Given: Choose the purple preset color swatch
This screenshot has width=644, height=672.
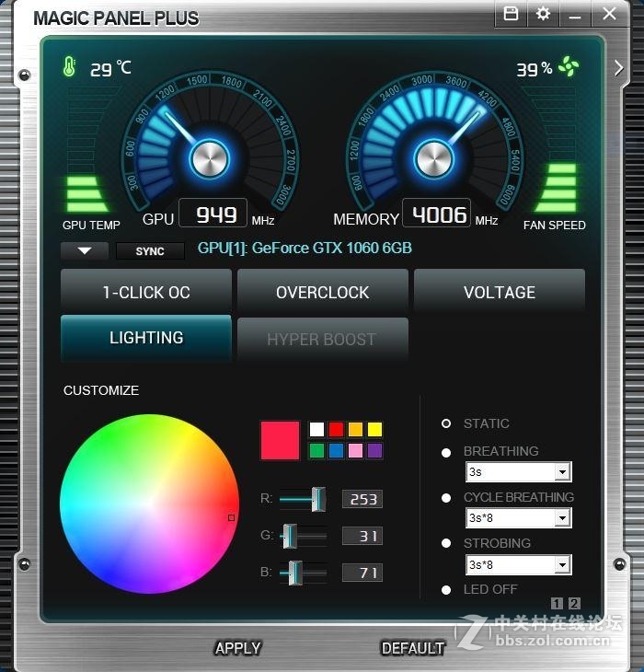Looking at the screenshot, I should pyautogui.click(x=374, y=450).
